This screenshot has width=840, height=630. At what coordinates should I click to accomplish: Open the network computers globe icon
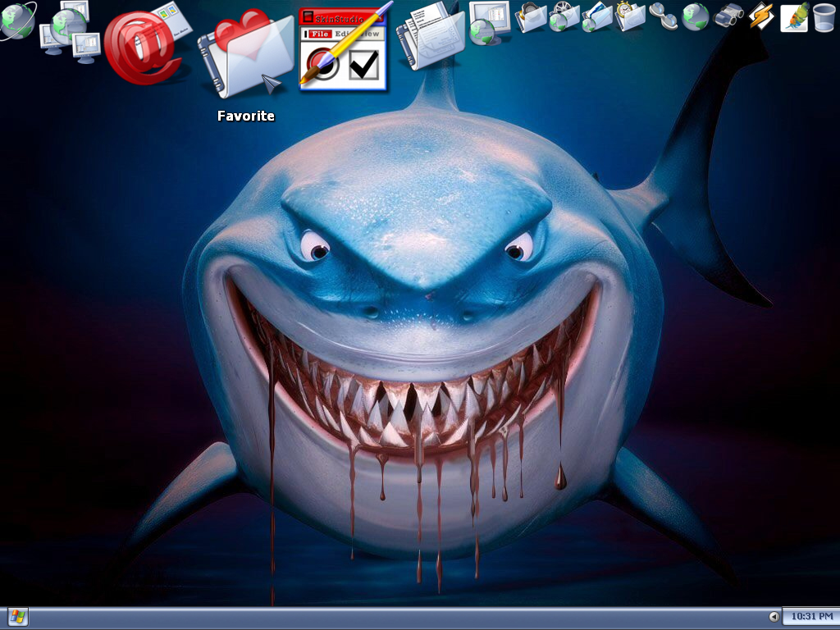tap(71, 31)
